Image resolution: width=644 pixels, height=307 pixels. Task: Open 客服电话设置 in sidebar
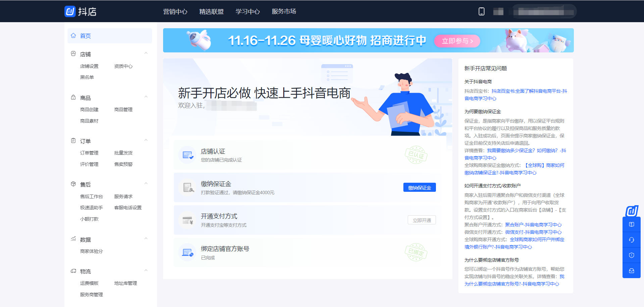(x=128, y=208)
